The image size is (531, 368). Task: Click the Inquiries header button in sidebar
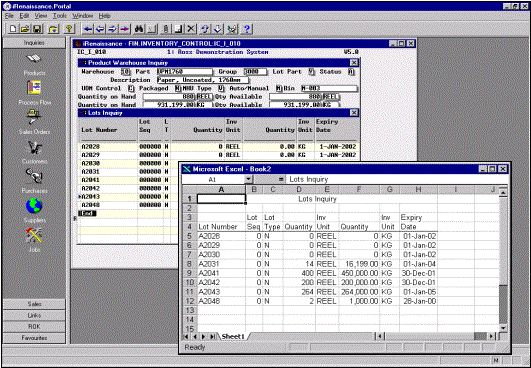pyautogui.click(x=34, y=43)
